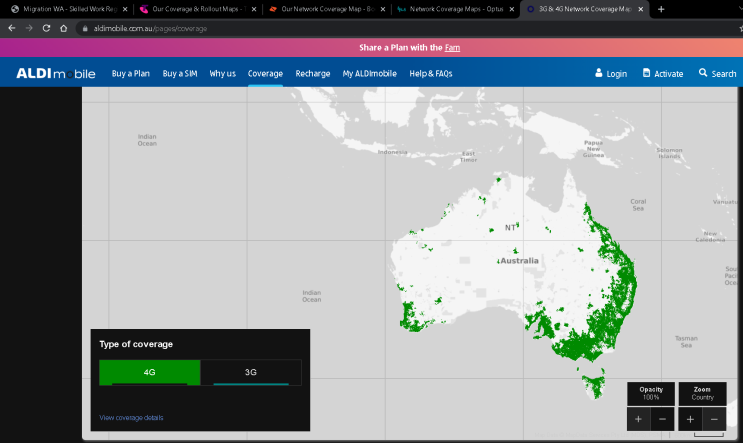This screenshot has height=443, width=743.
Task: Click the Type of coverage heading
Action: point(136,344)
